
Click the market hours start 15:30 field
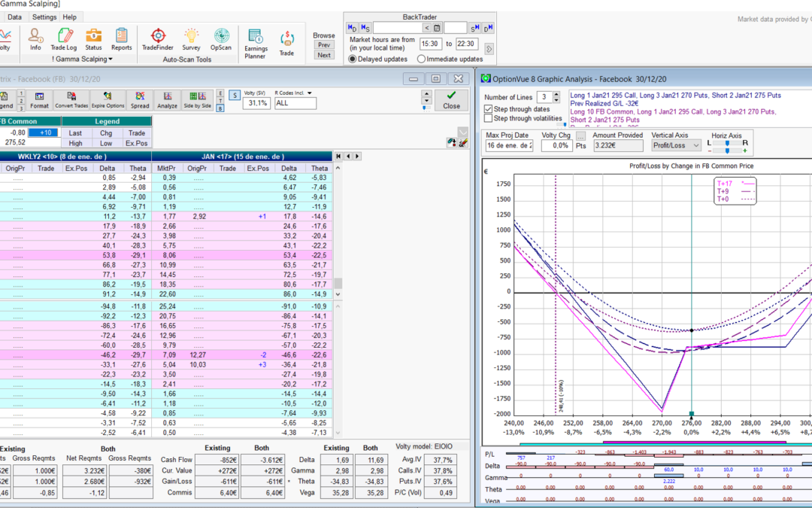point(430,44)
